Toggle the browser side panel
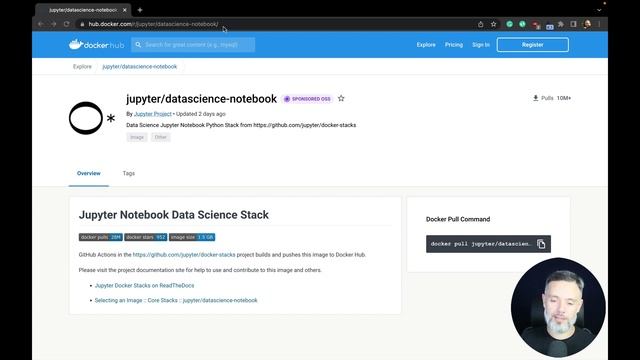640x360 pixels. pyautogui.click(x=573, y=24)
